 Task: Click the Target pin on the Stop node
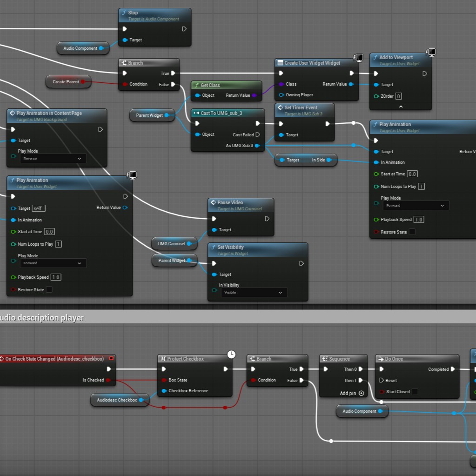coord(125,40)
